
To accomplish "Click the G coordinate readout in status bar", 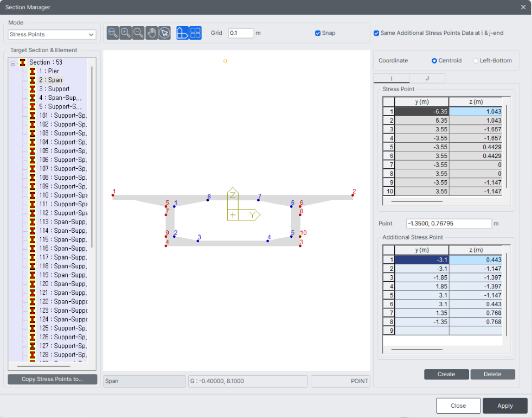I will pyautogui.click(x=248, y=381).
